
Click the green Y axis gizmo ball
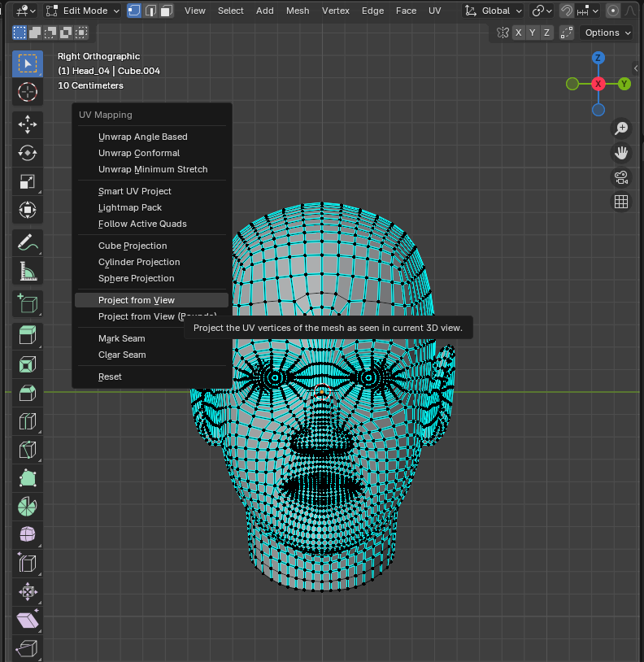(x=624, y=84)
